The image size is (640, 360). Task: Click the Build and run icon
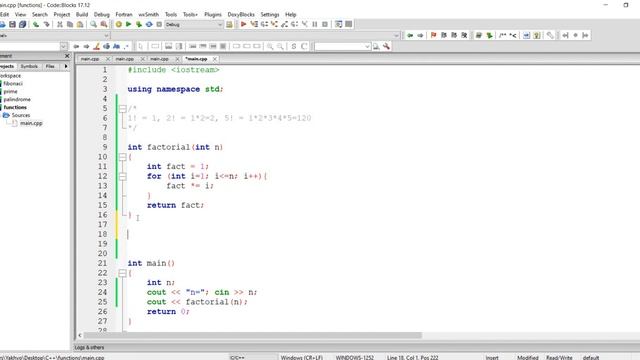click(x=139, y=24)
